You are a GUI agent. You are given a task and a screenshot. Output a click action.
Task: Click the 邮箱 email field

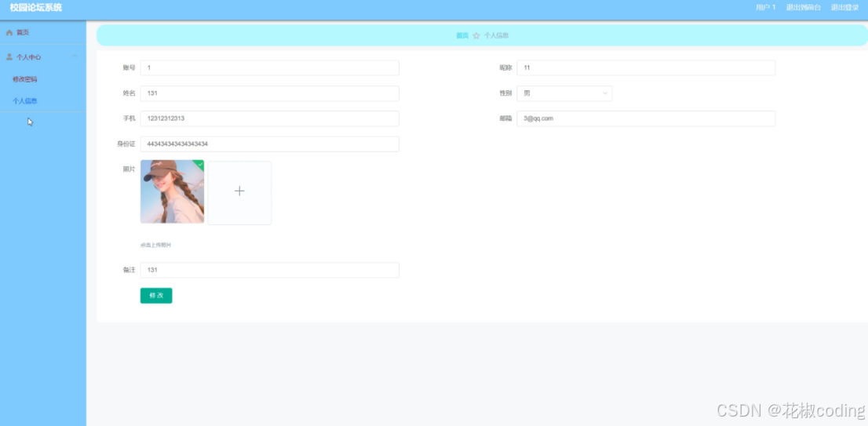(x=646, y=118)
